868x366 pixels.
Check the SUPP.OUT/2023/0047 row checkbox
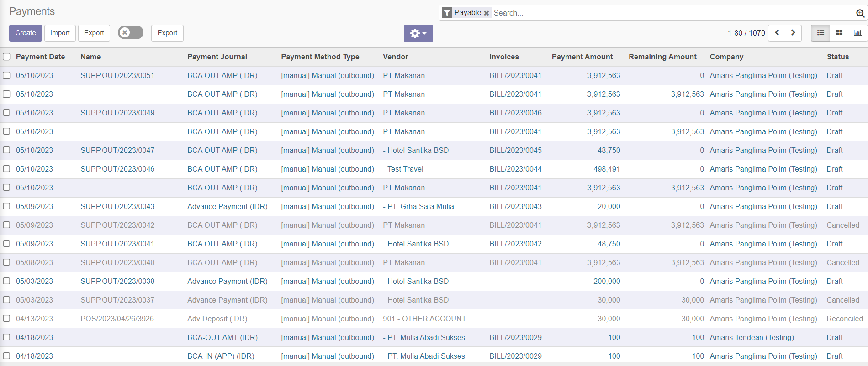coord(6,150)
